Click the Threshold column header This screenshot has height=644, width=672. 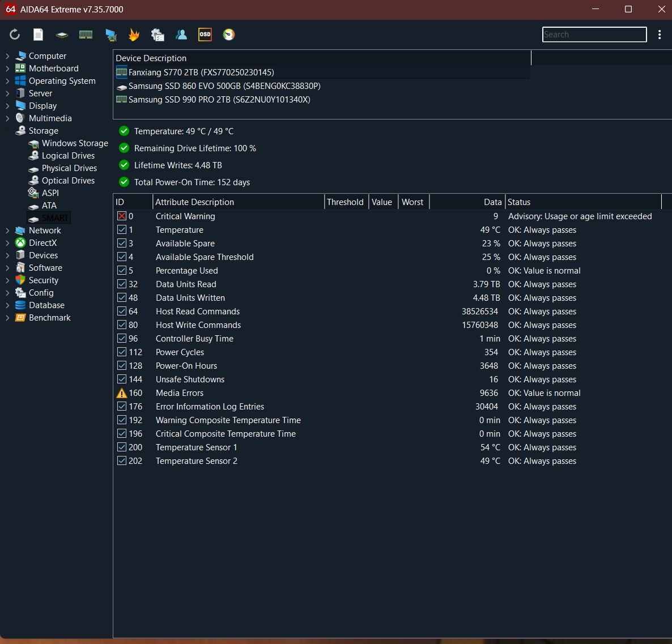tap(346, 202)
